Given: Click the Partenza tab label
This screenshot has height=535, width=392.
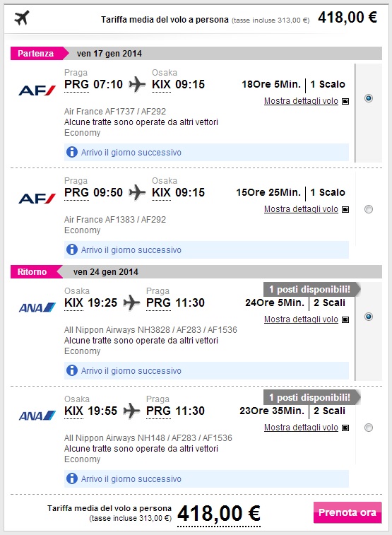Looking at the screenshot, I should tap(36, 53).
